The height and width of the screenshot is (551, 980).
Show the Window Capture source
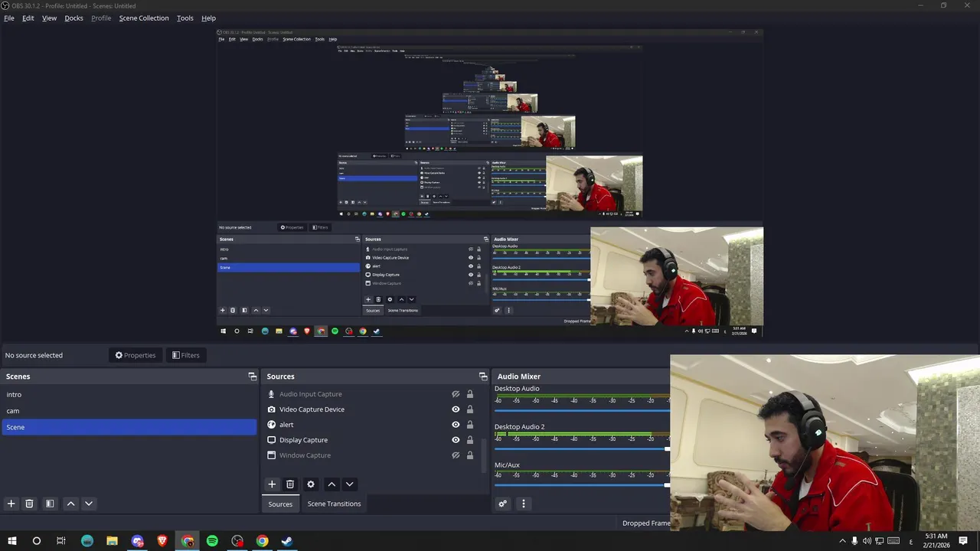coord(456,455)
